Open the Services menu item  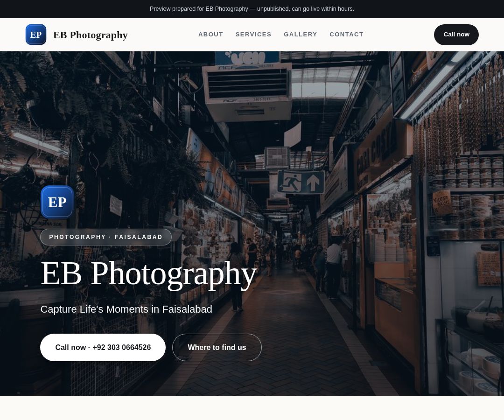pyautogui.click(x=253, y=35)
